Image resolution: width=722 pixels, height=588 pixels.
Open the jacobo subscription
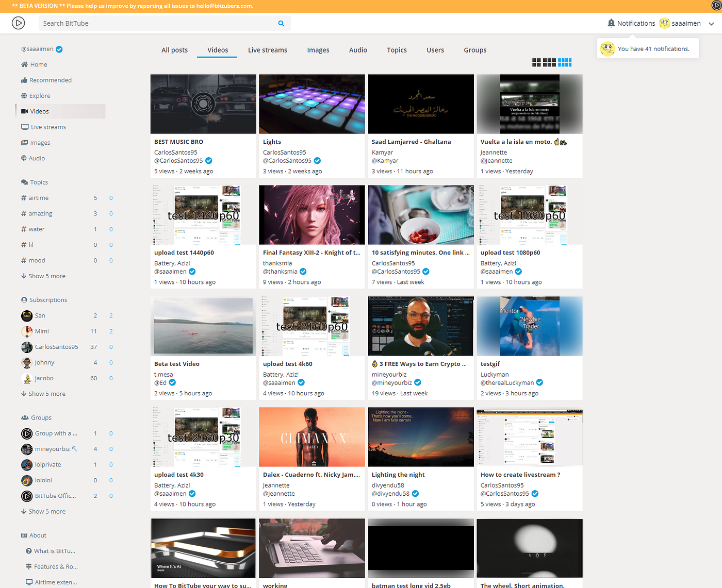click(44, 378)
